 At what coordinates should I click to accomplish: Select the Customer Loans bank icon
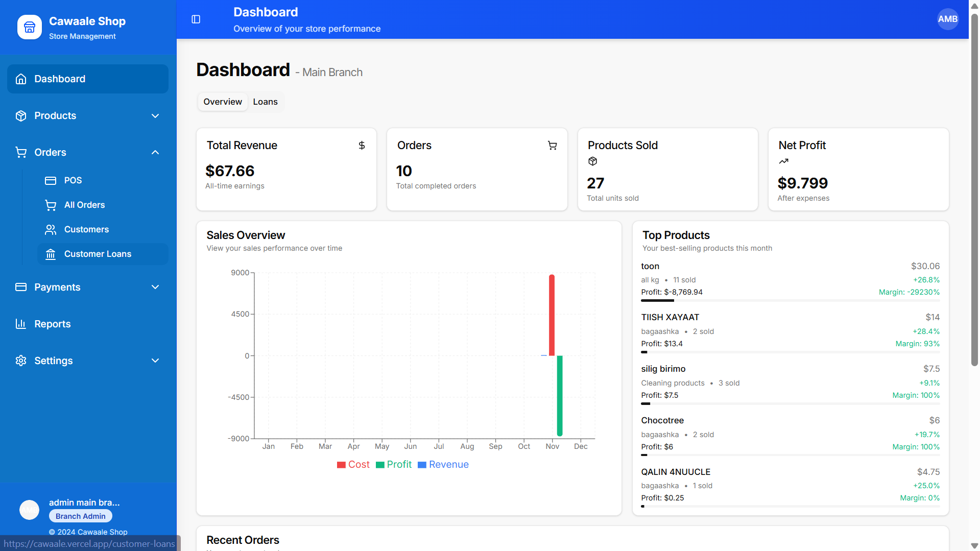pyautogui.click(x=50, y=254)
